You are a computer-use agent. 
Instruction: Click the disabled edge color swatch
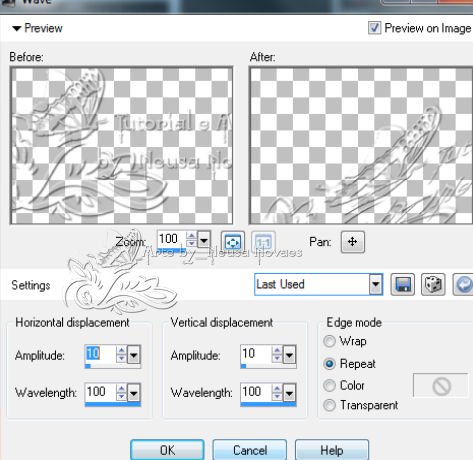tap(441, 386)
